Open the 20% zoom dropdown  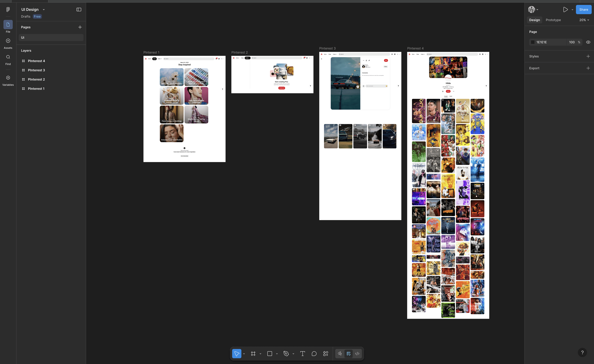(584, 20)
